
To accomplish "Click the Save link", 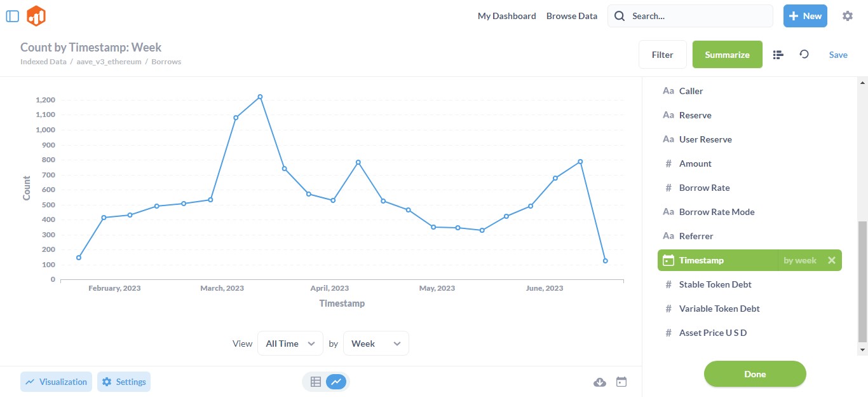I will (837, 55).
